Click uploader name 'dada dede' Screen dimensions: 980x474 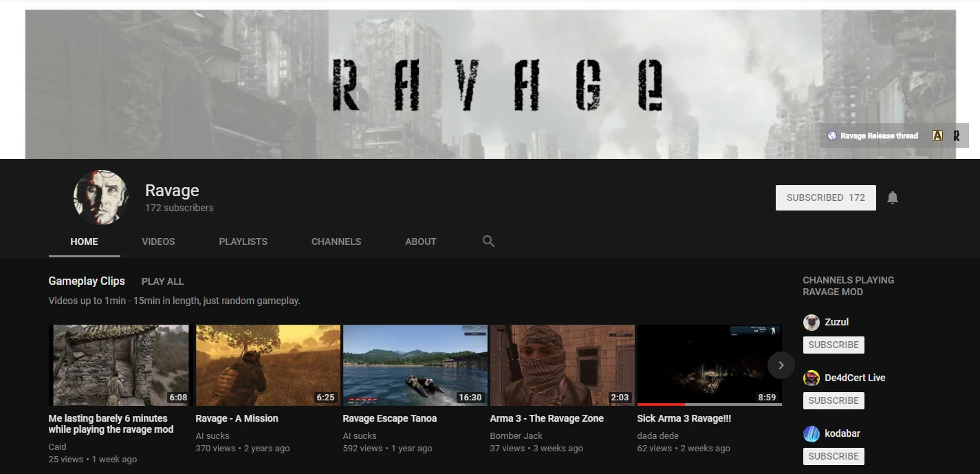pos(657,435)
